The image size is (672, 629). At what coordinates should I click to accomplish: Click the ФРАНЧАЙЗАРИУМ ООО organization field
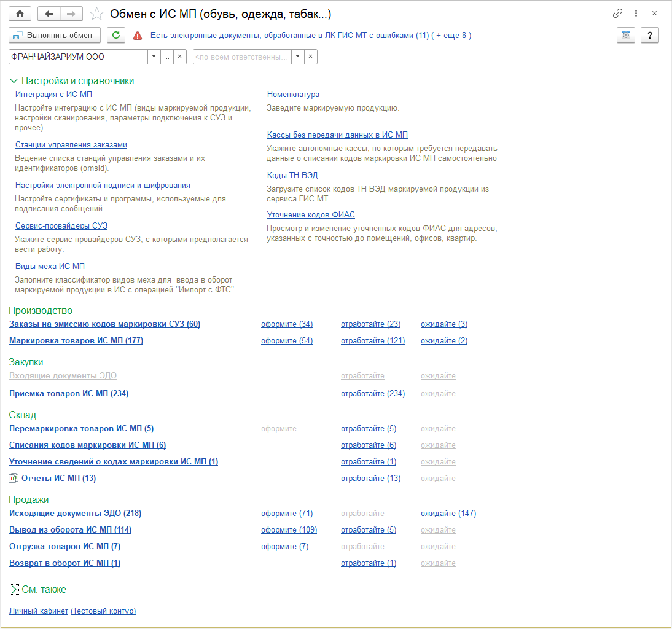click(x=78, y=57)
